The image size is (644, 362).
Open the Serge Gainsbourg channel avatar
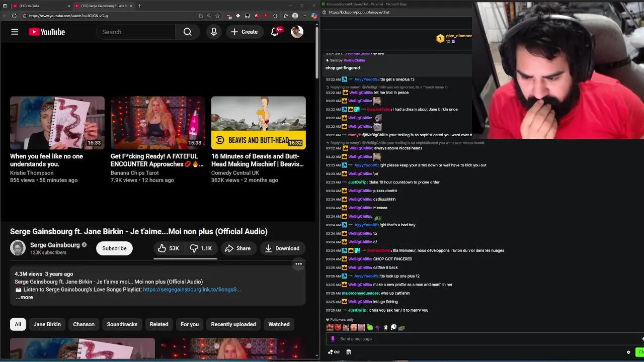click(x=18, y=248)
